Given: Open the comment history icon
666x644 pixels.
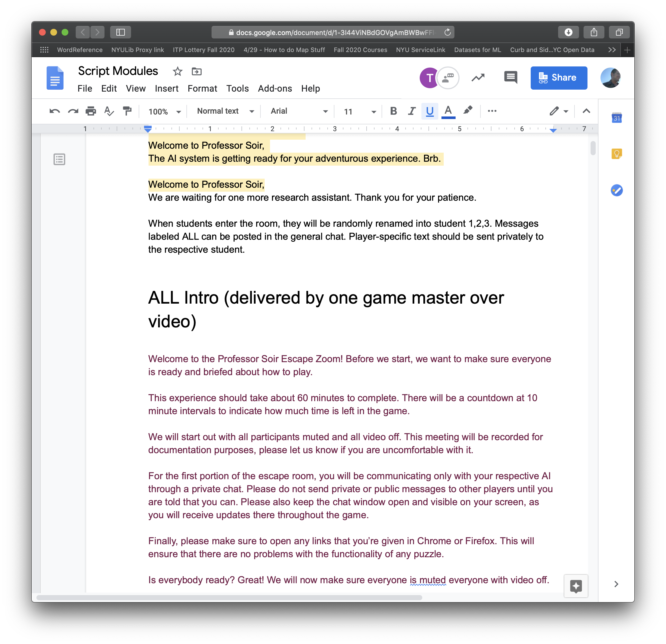Looking at the screenshot, I should [510, 77].
